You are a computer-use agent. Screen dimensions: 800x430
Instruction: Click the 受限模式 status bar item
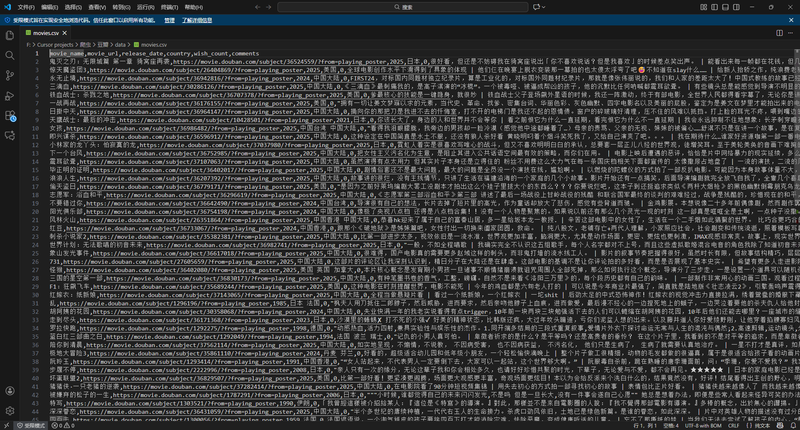pyautogui.click(x=31, y=425)
